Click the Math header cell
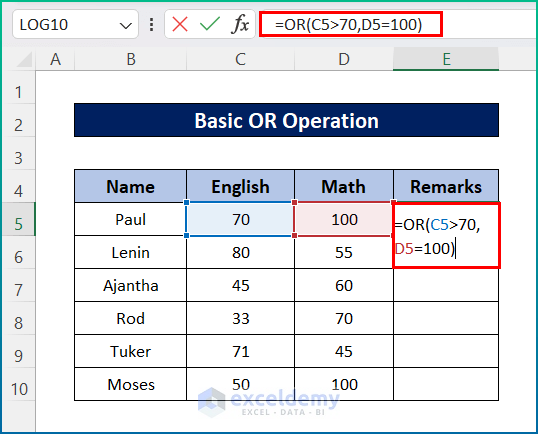This screenshot has height=434, width=538. tap(343, 186)
